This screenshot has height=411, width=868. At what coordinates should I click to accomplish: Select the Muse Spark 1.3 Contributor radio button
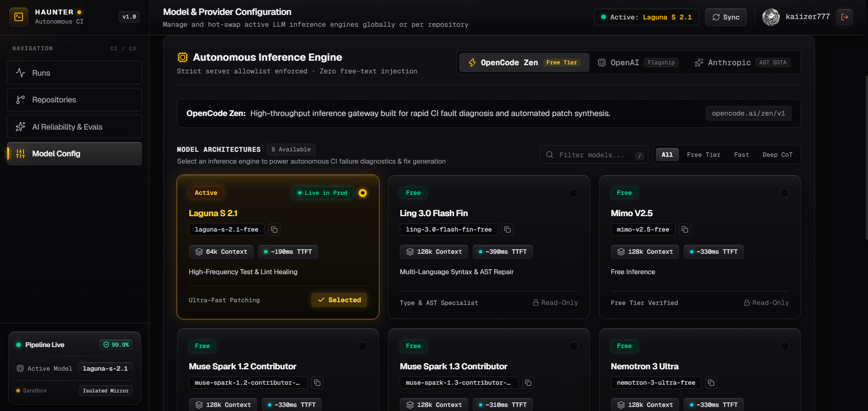tap(574, 346)
